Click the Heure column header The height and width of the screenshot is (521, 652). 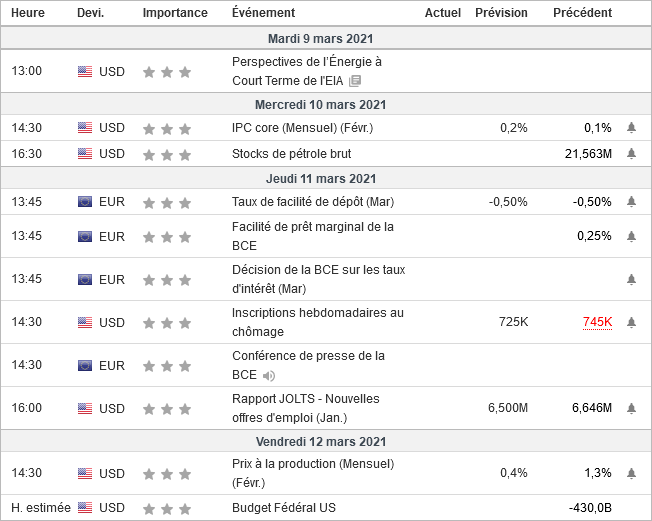point(27,13)
